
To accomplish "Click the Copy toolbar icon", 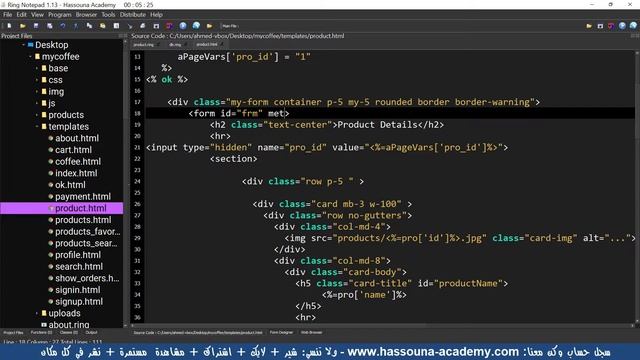I will tap(89, 26).
